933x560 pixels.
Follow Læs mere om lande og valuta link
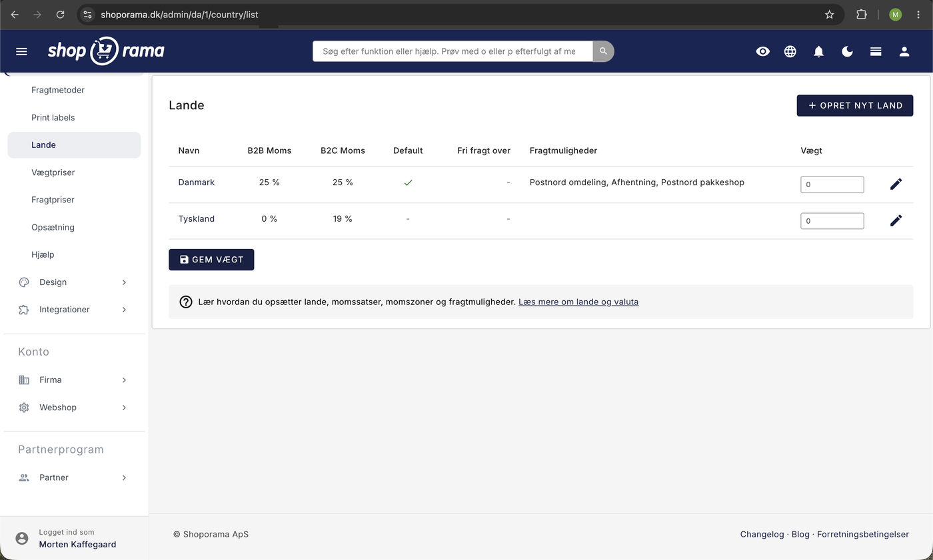point(578,302)
